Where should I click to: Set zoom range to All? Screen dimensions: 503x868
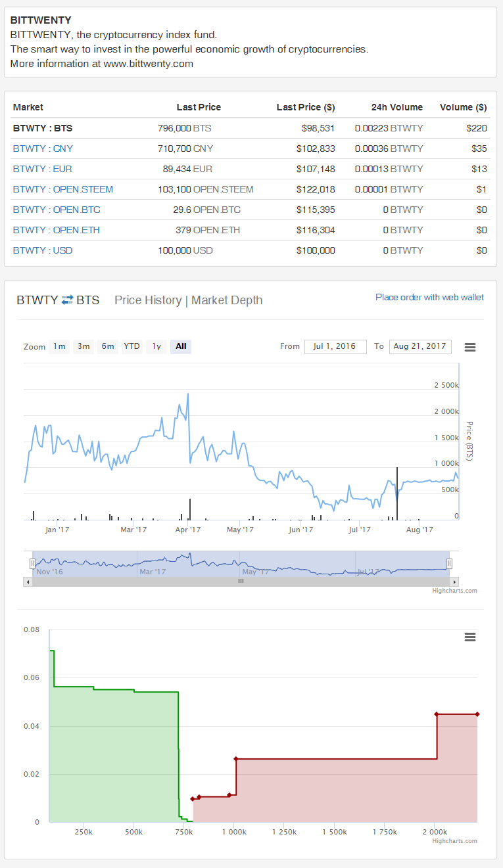tap(181, 346)
